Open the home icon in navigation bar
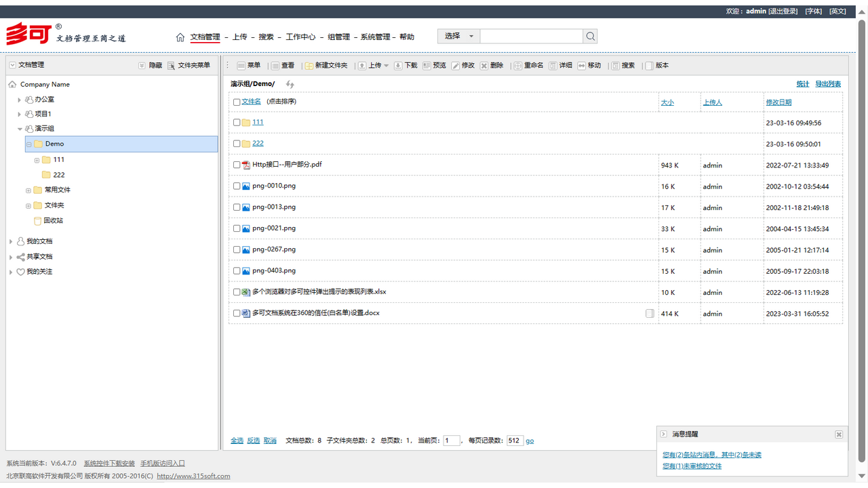868x488 pixels. pos(180,37)
